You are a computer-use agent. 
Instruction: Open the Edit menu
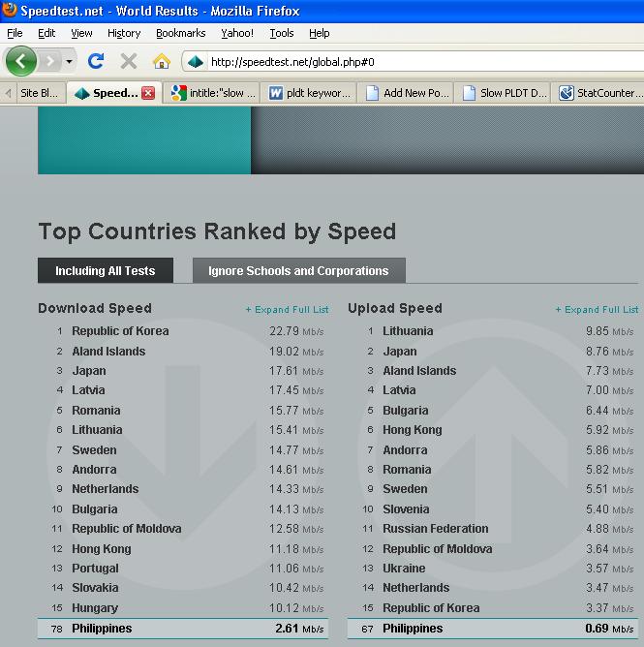click(x=46, y=33)
